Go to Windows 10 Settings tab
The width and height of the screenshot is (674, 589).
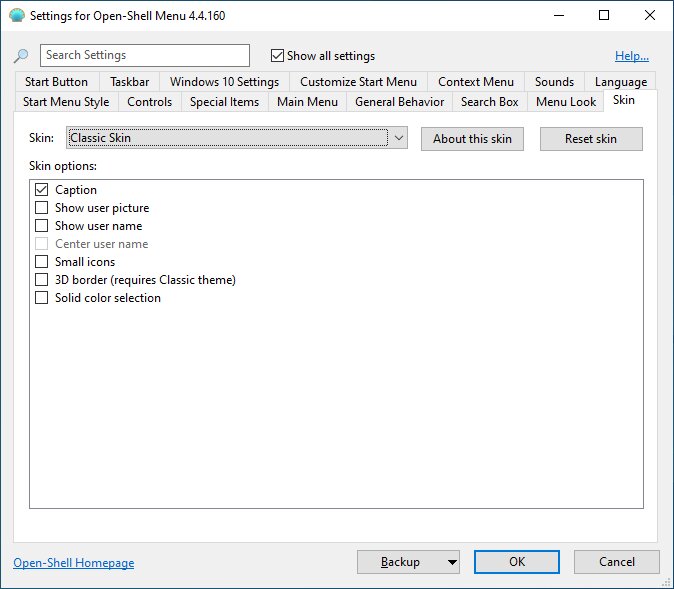click(224, 82)
